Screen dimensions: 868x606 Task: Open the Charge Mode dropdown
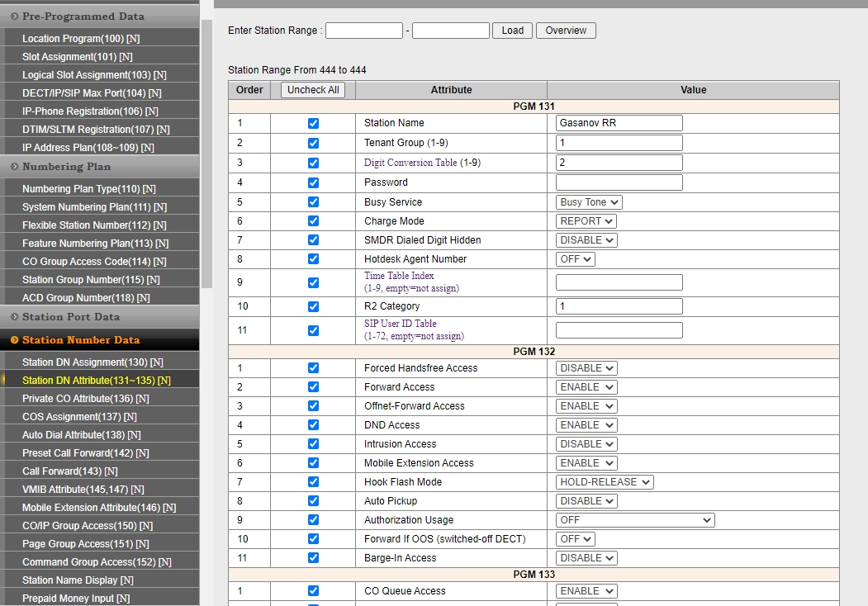pyautogui.click(x=586, y=221)
